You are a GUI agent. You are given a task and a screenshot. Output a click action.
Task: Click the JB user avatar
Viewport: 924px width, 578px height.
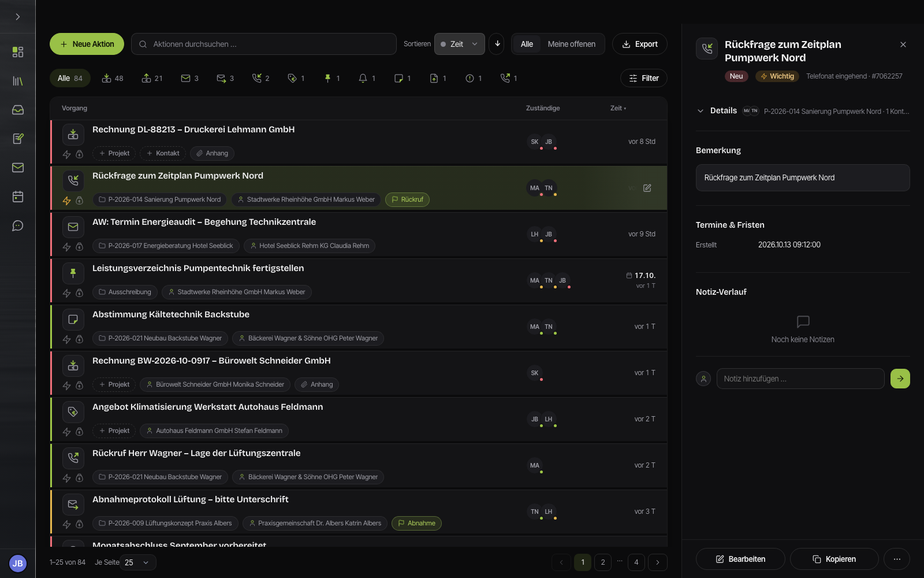(x=18, y=563)
